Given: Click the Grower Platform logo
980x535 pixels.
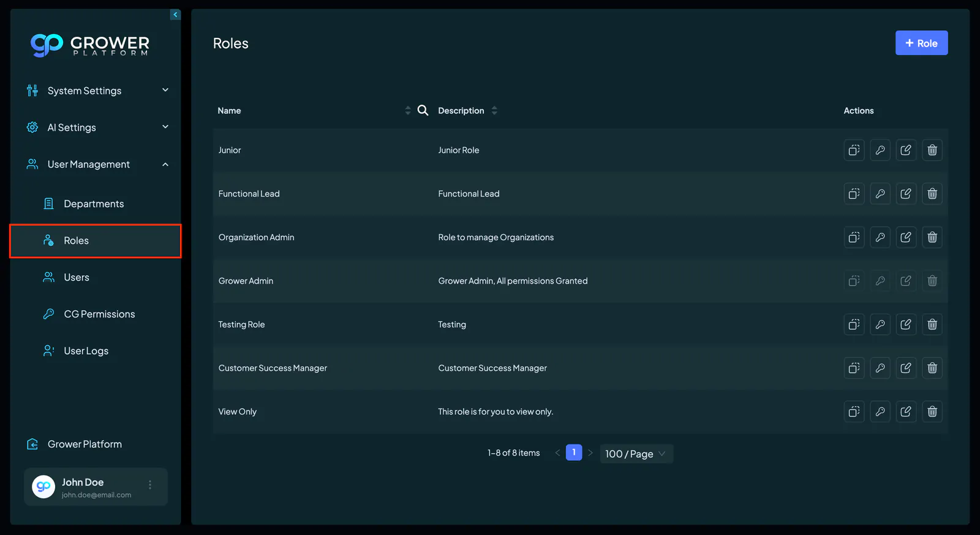Looking at the screenshot, I should tap(90, 45).
